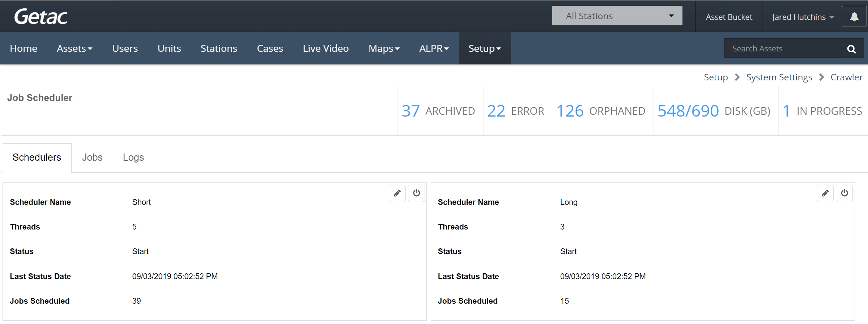
Task: Click the Short scheduler's Status value Start
Action: (140, 252)
